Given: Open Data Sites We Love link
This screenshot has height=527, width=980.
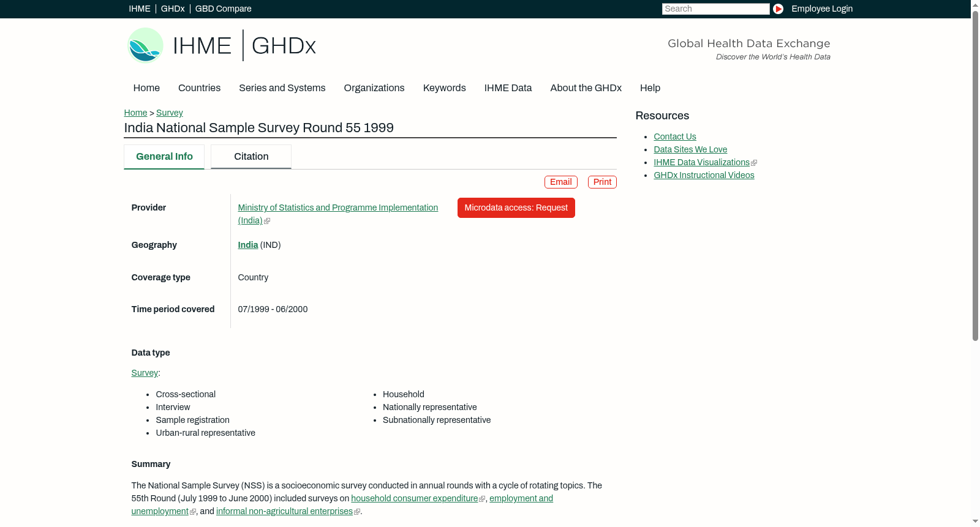Looking at the screenshot, I should pyautogui.click(x=690, y=149).
